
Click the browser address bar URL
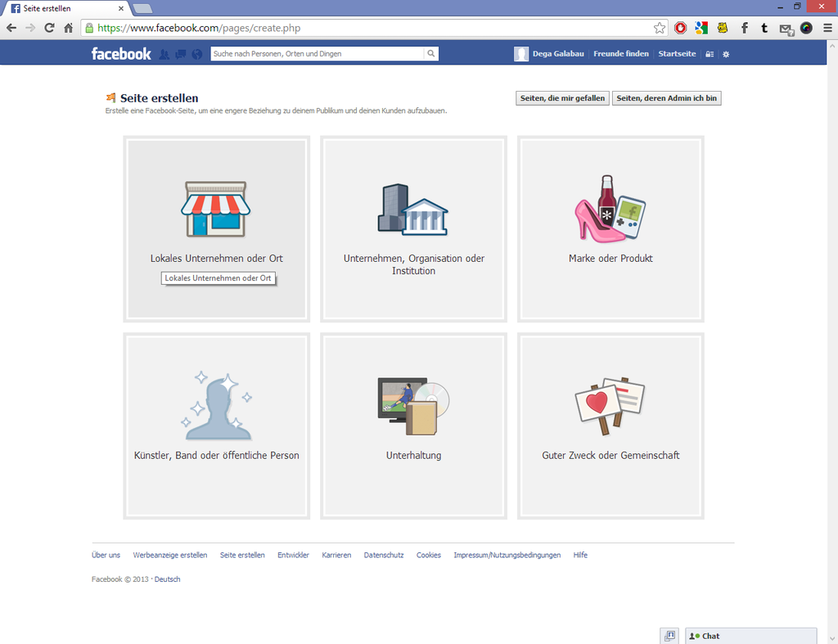(x=199, y=28)
